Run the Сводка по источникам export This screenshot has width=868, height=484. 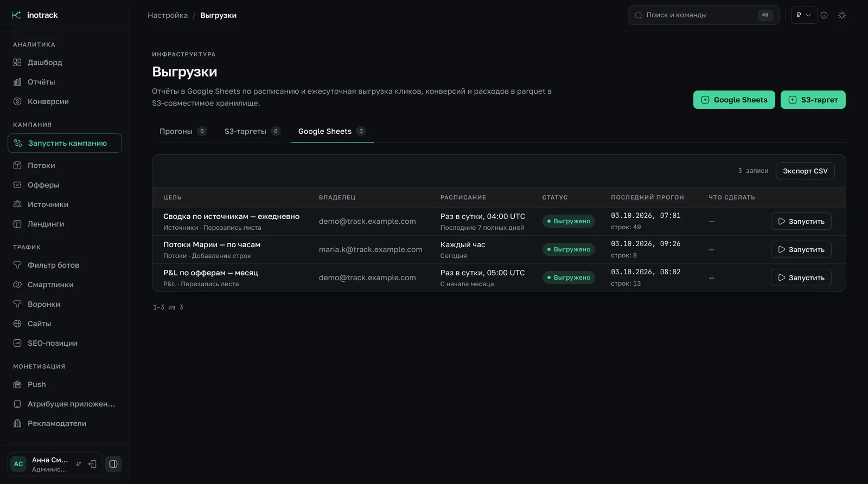[801, 221]
